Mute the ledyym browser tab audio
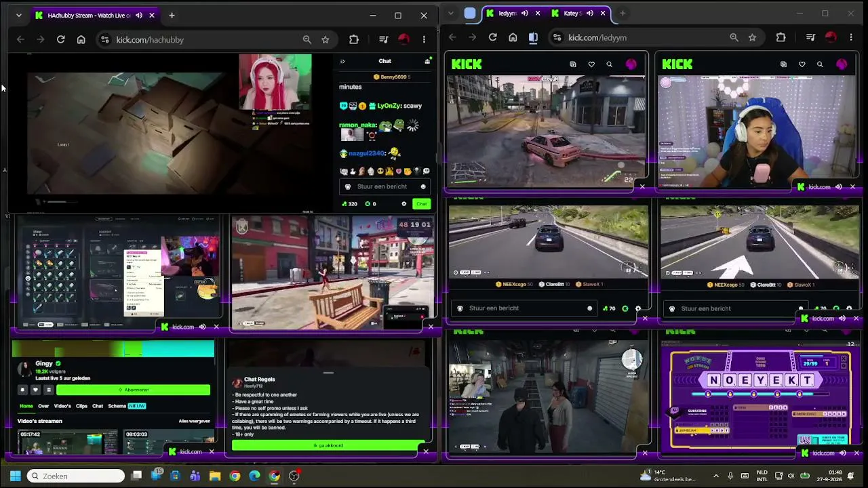Viewport: 868px width, 488px height. [x=526, y=14]
